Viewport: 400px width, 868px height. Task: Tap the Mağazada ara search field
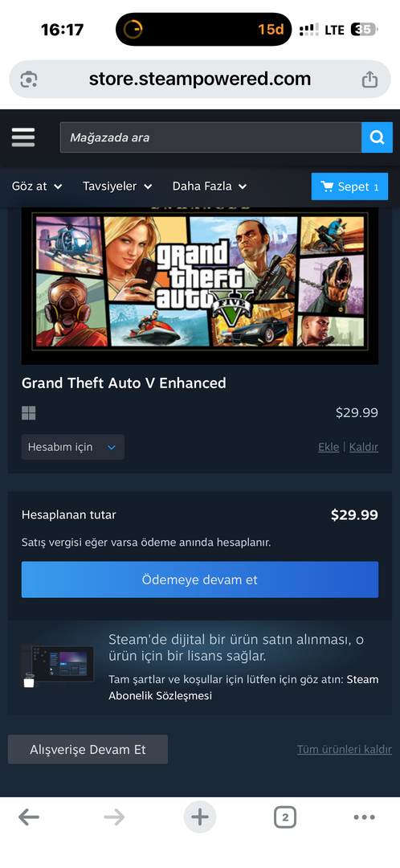tap(210, 137)
